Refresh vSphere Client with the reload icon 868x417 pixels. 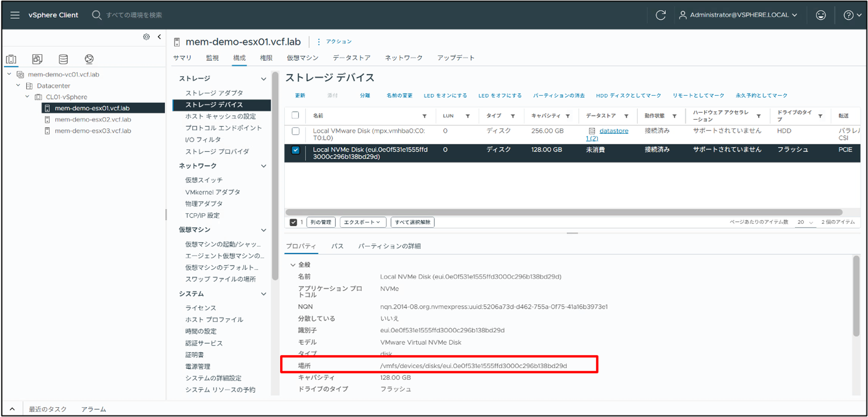click(660, 15)
